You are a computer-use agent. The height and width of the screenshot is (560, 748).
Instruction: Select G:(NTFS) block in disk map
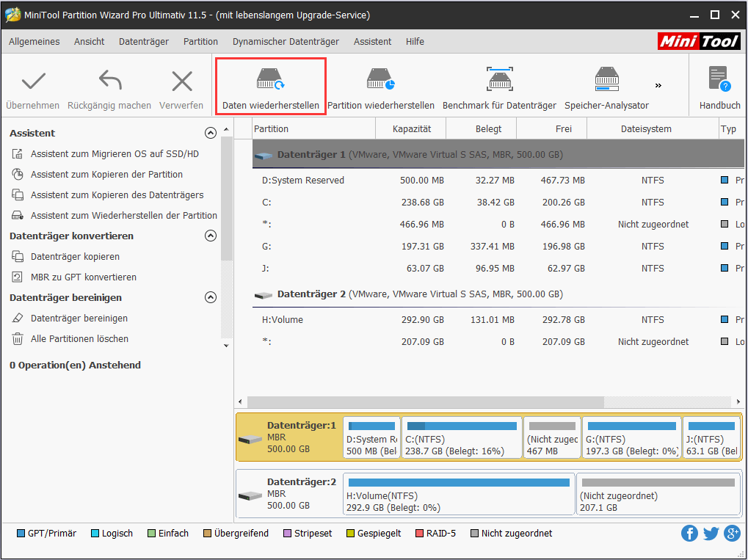tap(631, 438)
